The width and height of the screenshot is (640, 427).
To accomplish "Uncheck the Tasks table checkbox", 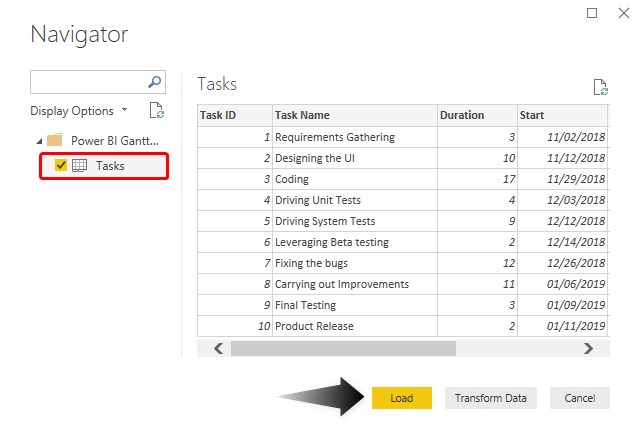I will pos(60,165).
